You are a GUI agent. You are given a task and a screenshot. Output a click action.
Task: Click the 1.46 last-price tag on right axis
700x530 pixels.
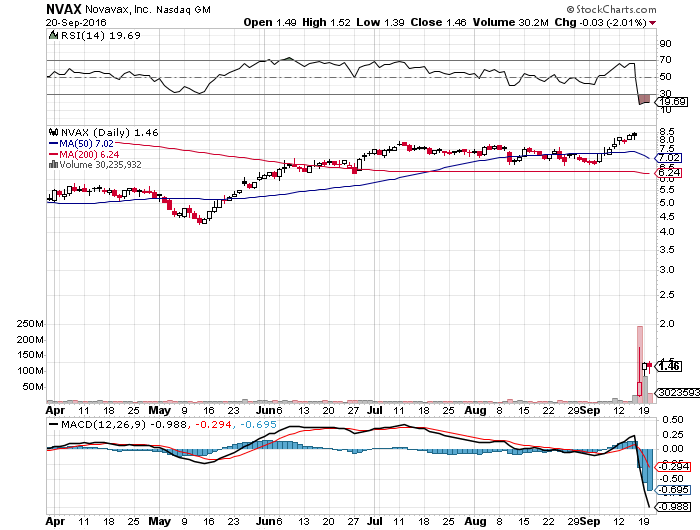click(670, 366)
